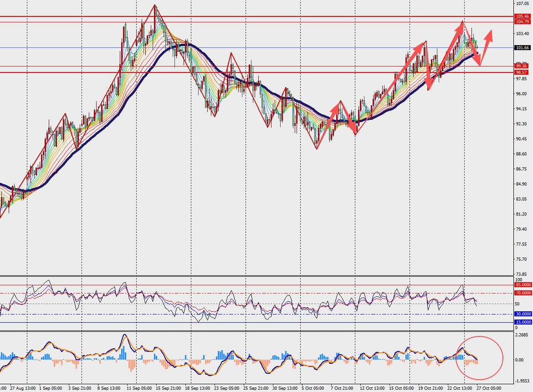
Task: Click 92.30 on the price axis
Action: [522, 124]
